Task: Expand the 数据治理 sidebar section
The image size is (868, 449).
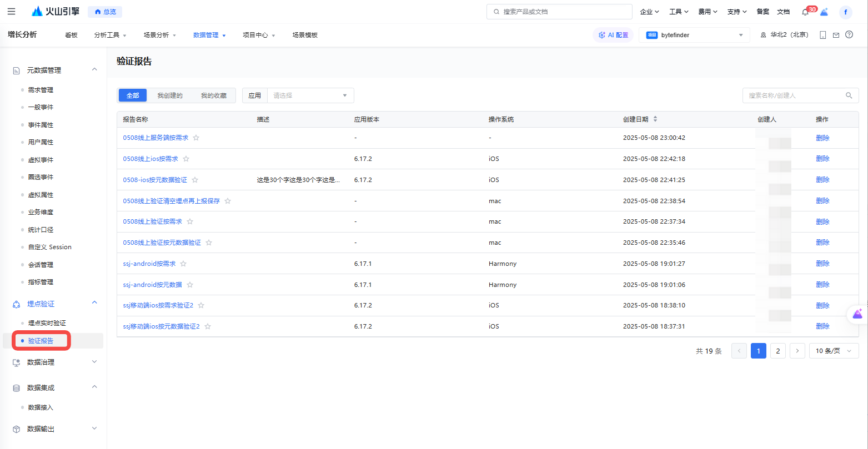Action: [x=94, y=361]
